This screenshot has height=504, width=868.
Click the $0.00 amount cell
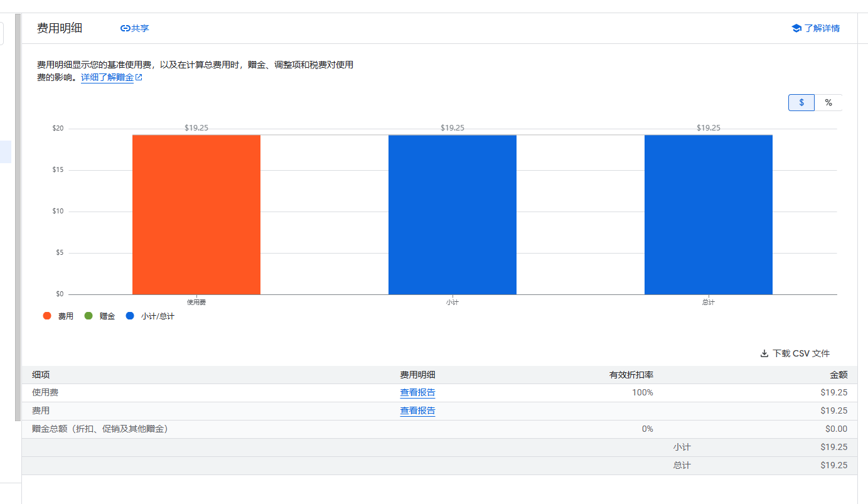click(x=836, y=429)
